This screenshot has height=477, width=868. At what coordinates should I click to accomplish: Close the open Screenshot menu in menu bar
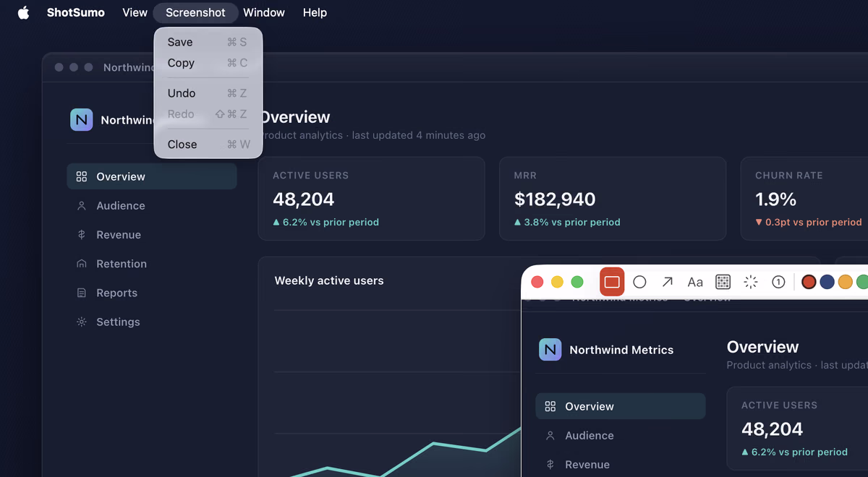tap(195, 12)
